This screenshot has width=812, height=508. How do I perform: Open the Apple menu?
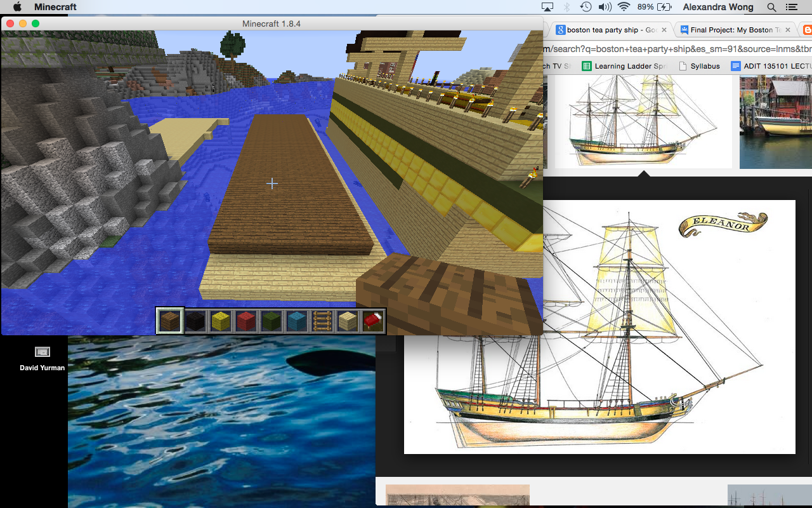[x=17, y=7]
